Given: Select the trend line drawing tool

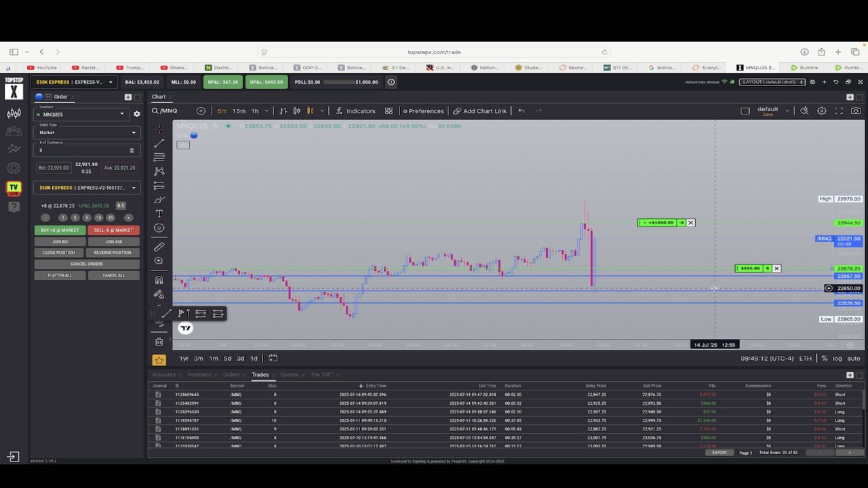Looking at the screenshot, I should click(159, 143).
